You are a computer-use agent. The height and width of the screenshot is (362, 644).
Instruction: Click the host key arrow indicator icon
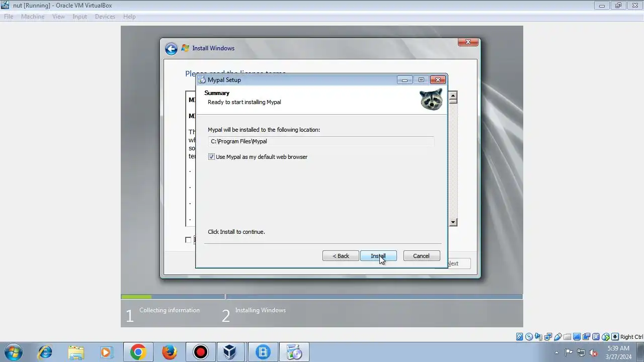pyautogui.click(x=615, y=337)
